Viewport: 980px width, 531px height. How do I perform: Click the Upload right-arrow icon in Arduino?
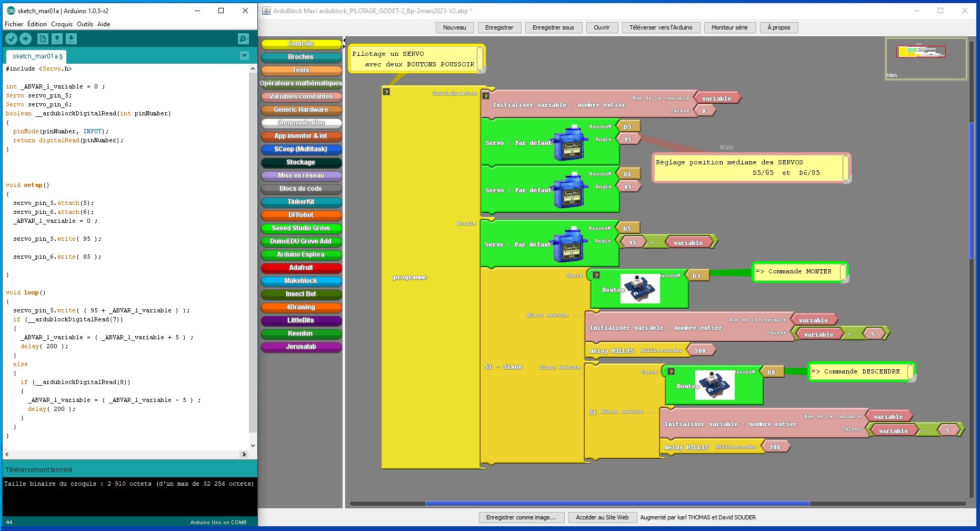pyautogui.click(x=25, y=38)
